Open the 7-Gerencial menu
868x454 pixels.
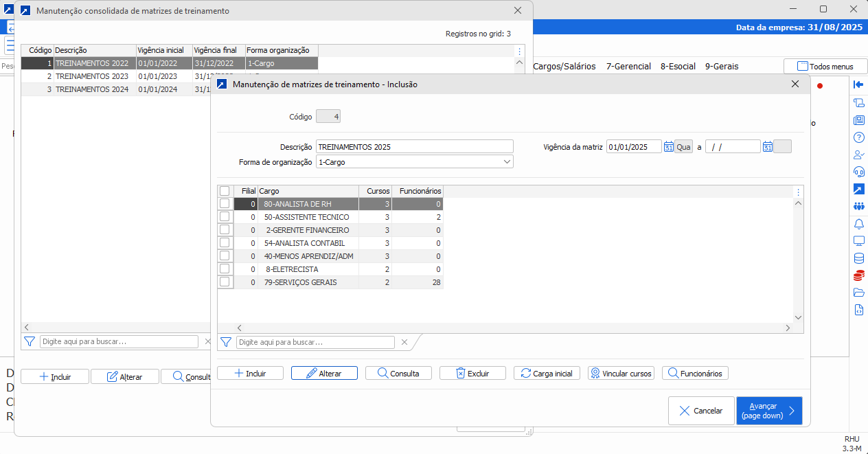[x=628, y=67]
